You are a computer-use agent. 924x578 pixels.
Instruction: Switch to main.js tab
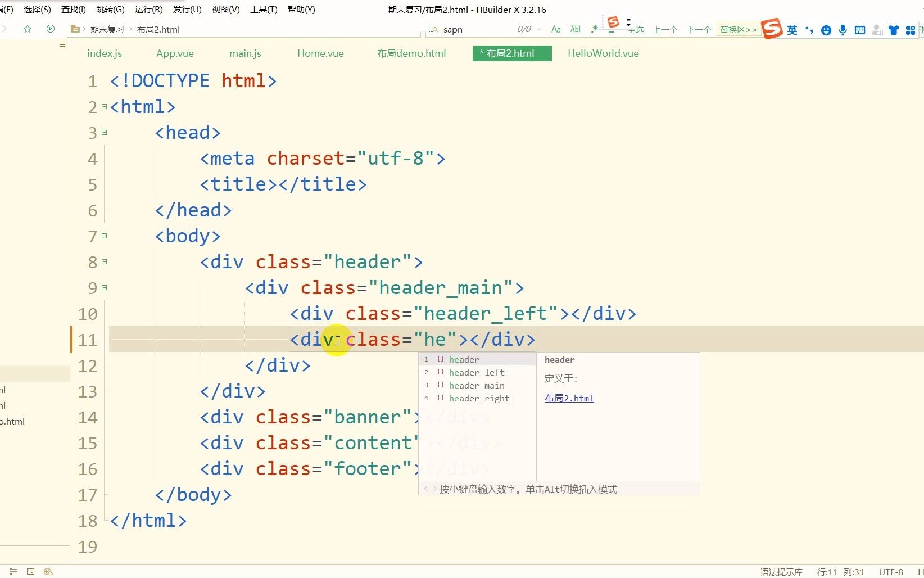[x=245, y=53]
